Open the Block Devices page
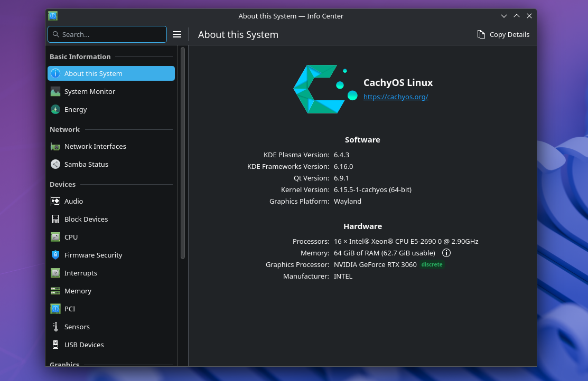588x381 pixels. coord(86,220)
